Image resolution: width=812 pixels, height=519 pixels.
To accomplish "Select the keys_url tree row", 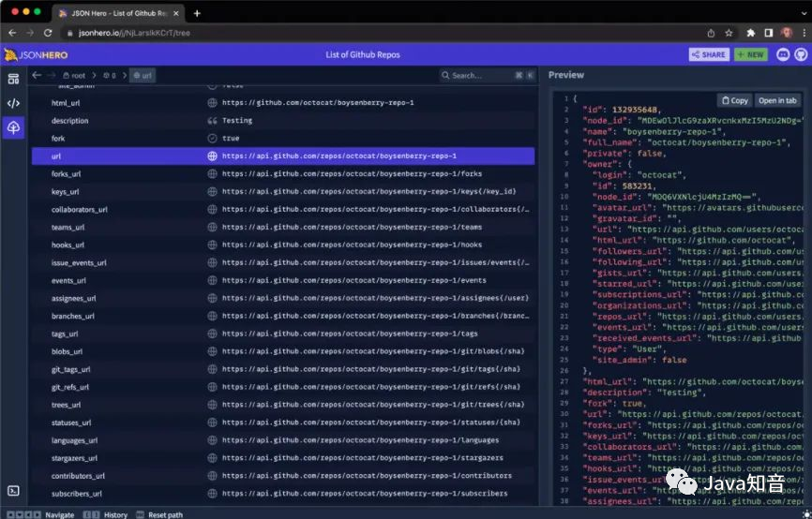I will pos(283,191).
